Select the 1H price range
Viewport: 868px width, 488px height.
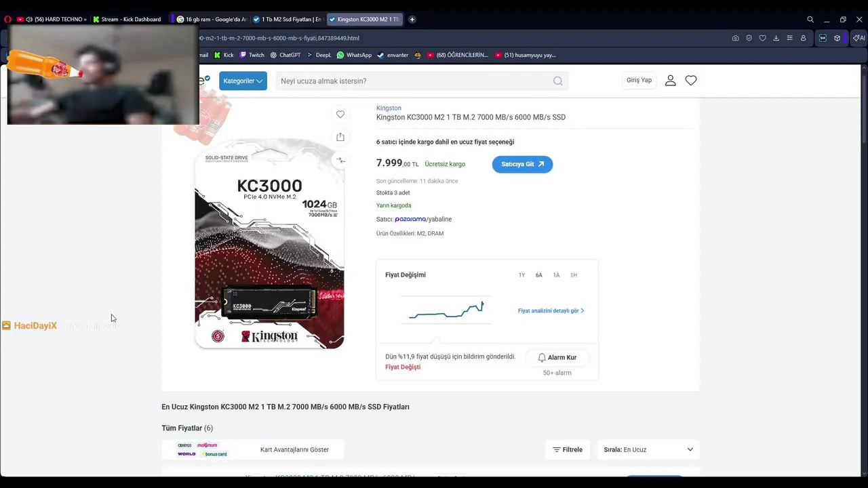574,275
